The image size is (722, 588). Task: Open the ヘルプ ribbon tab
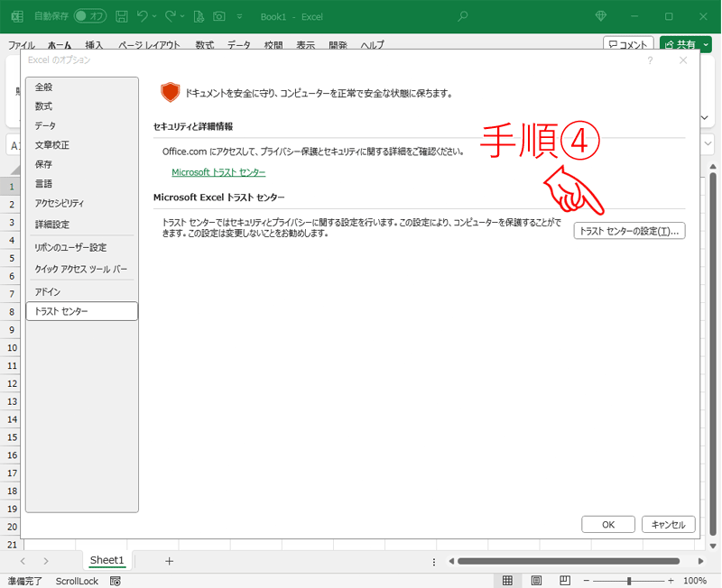tap(372, 44)
